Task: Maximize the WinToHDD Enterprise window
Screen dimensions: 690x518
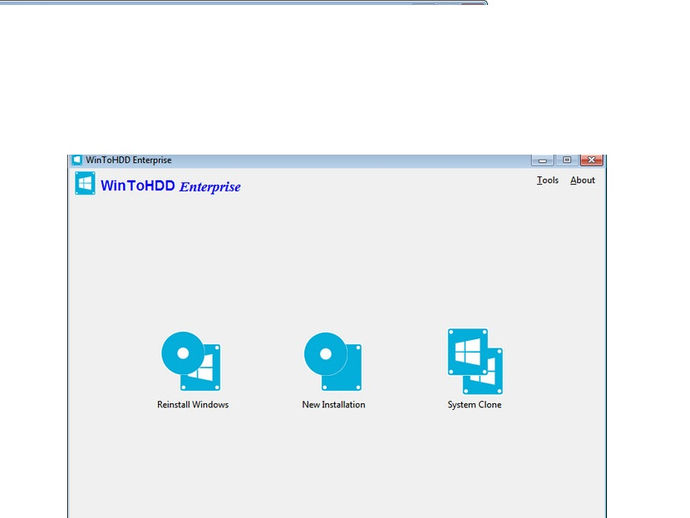Action: [x=567, y=160]
